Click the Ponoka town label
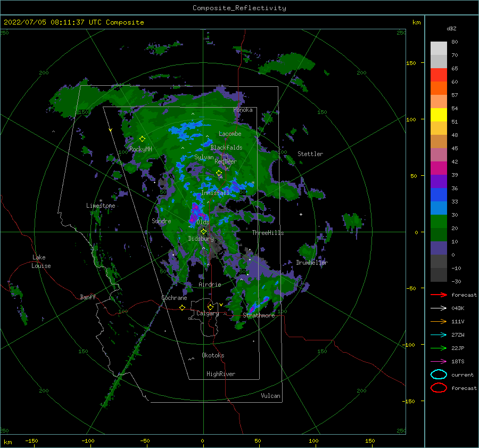 point(243,110)
